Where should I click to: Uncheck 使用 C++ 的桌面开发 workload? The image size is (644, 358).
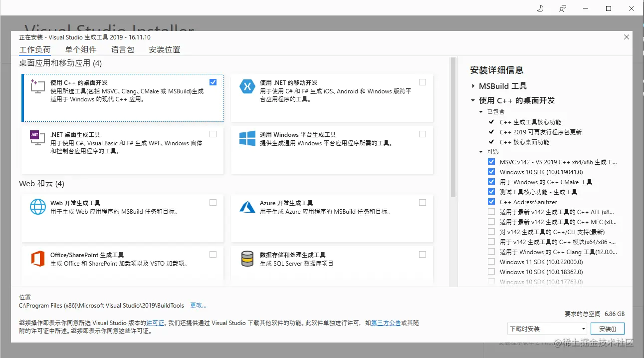click(x=213, y=82)
